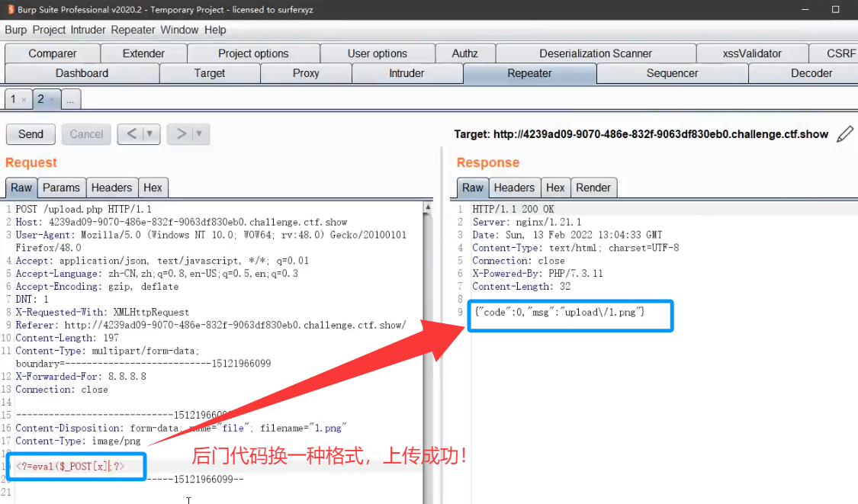Add a new Repeater tab with the ... button
This screenshot has height=504, width=858.
click(x=71, y=100)
